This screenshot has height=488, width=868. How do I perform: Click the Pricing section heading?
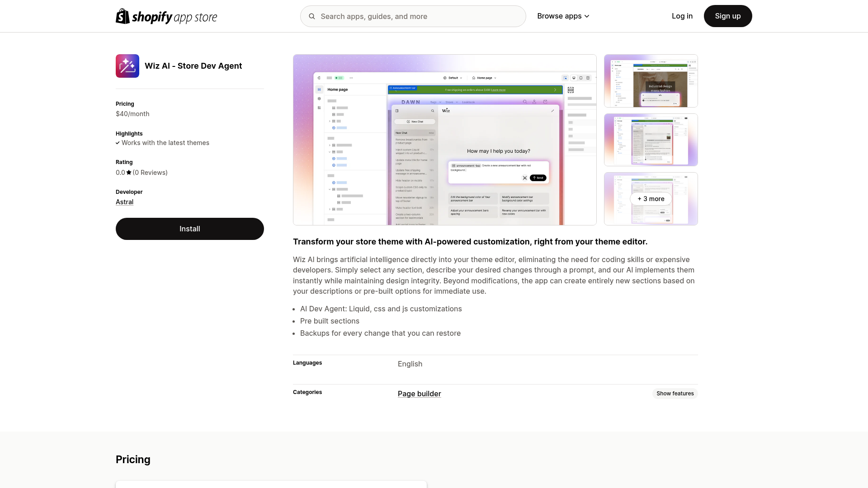[x=133, y=460]
